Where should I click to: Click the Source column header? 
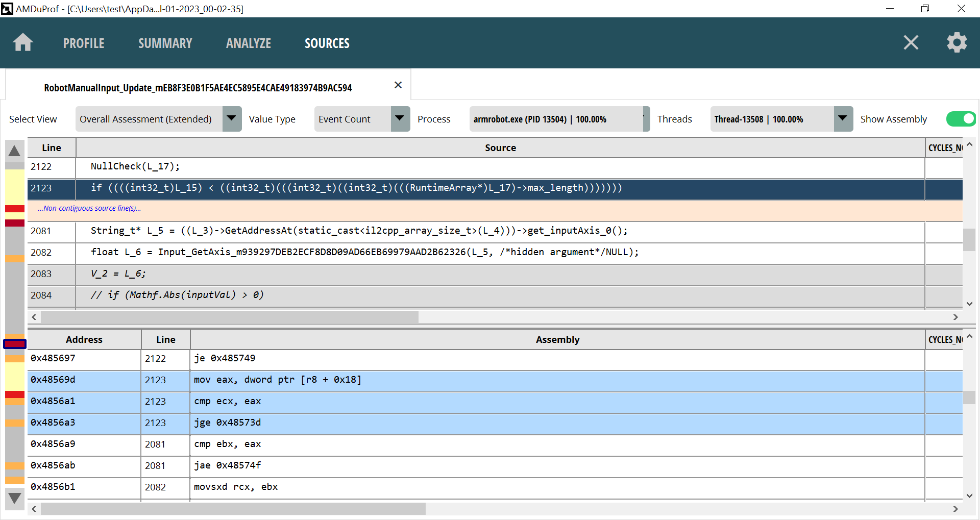[500, 147]
